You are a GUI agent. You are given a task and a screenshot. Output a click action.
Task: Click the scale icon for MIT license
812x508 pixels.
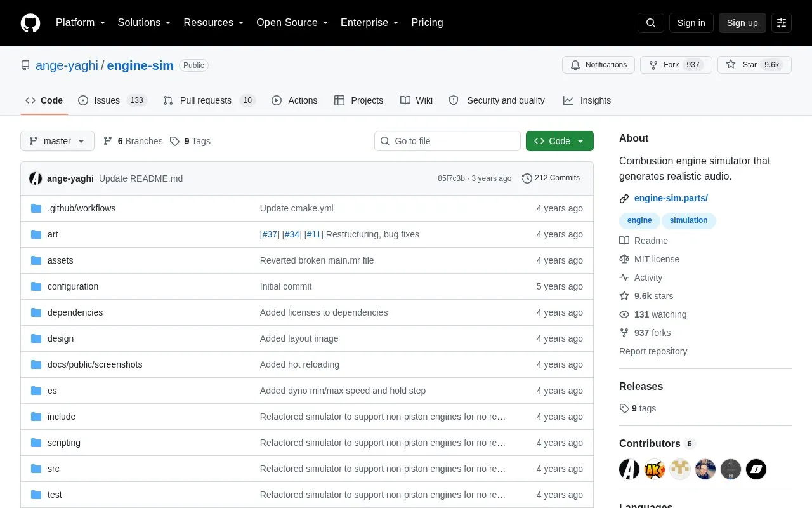pos(624,259)
